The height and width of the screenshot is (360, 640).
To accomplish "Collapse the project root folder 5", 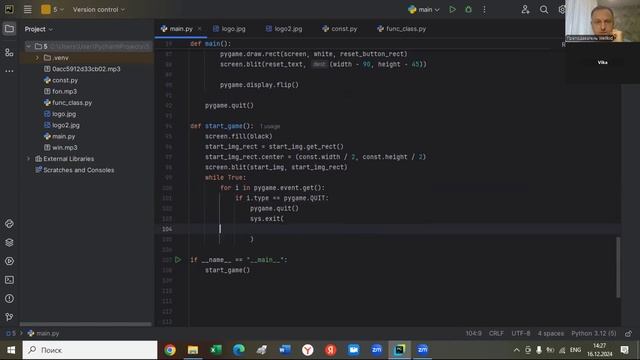I will pyautogui.click(x=28, y=47).
